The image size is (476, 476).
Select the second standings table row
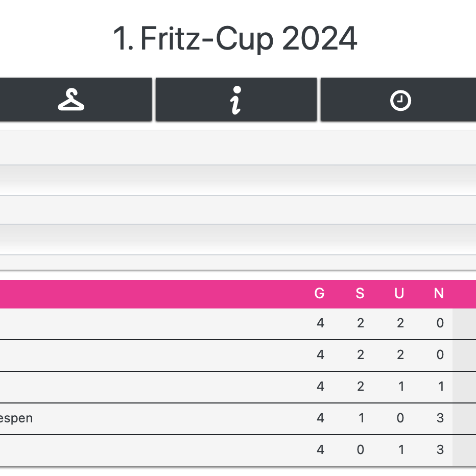(x=153, y=355)
